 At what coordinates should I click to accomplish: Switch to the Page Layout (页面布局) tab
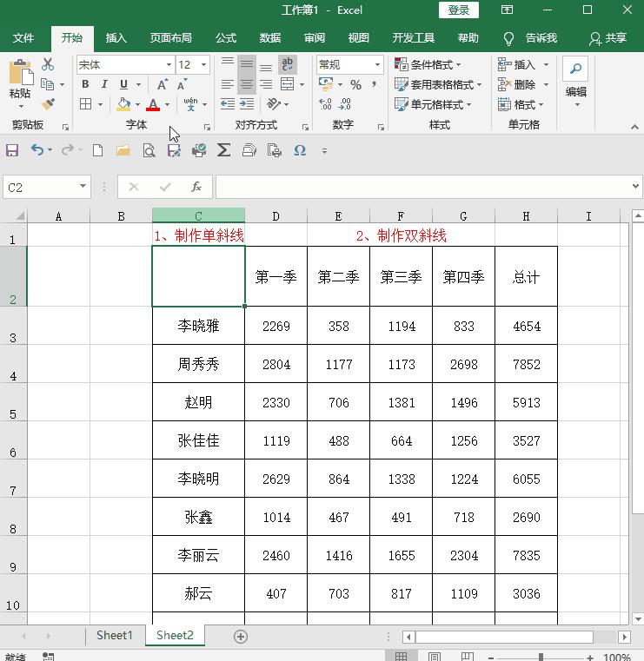coord(171,38)
